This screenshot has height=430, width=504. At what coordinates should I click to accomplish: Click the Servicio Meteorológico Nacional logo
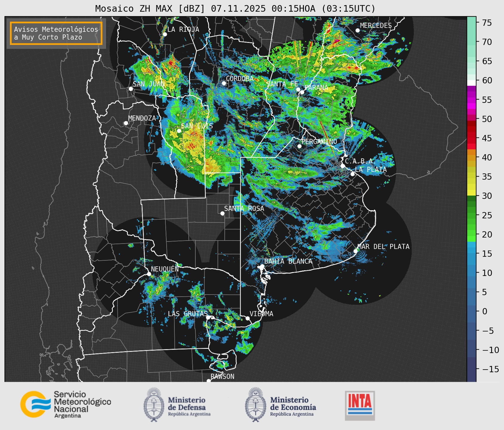coord(65,404)
